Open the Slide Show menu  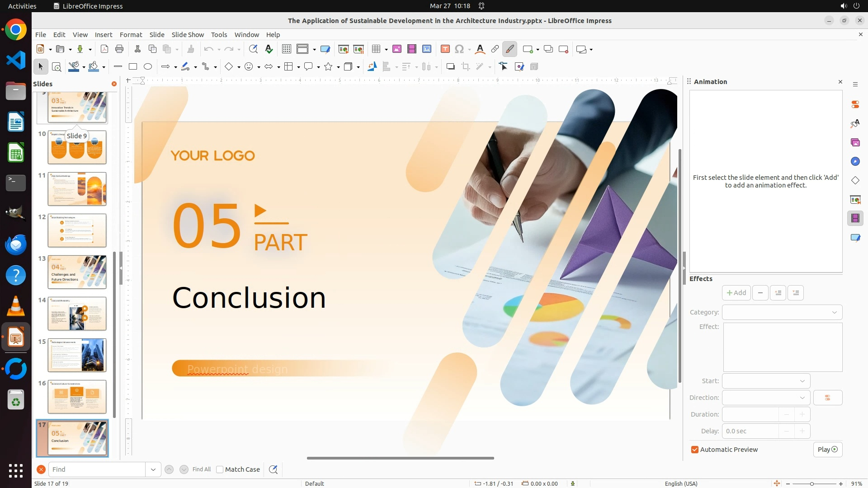click(x=188, y=35)
